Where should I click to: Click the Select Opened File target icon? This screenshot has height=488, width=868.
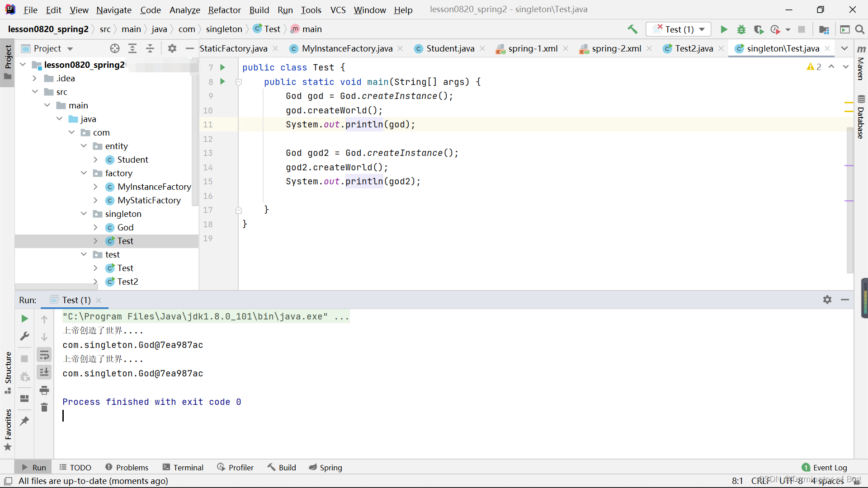point(115,48)
